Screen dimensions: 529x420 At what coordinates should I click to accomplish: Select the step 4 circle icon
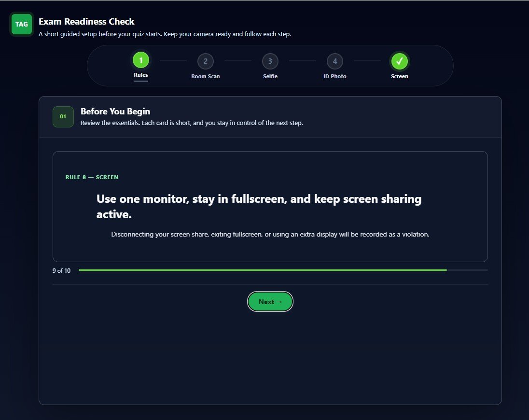click(x=334, y=61)
